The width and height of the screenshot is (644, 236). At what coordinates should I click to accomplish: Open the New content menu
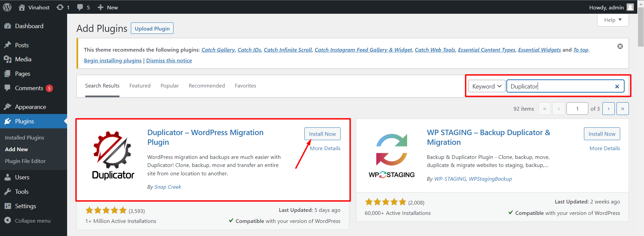coord(108,7)
